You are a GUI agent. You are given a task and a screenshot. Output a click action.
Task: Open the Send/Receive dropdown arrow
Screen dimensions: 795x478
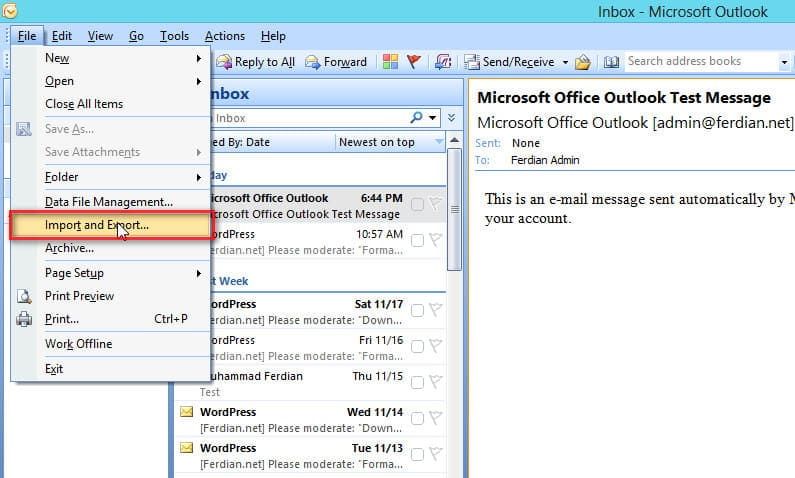pos(565,62)
